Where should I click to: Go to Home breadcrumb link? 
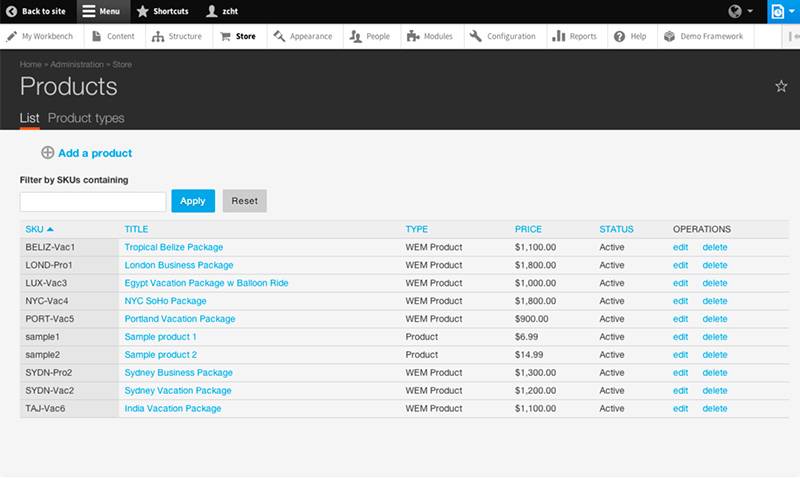click(x=31, y=64)
